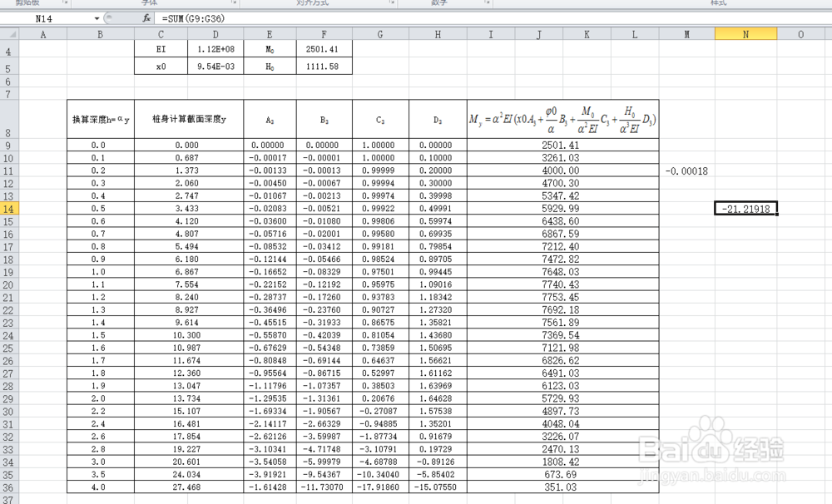The image size is (832, 504).
Task: Open the Name Box dropdown arrow
Action: pos(97,18)
